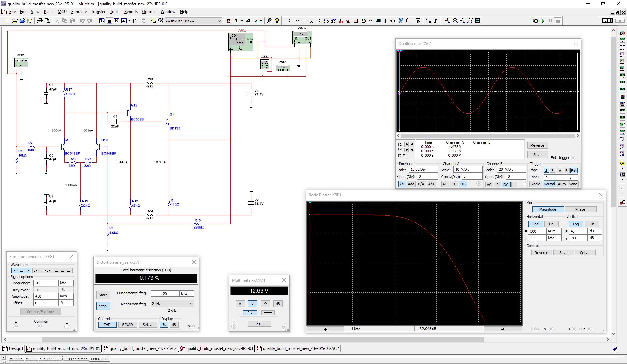Open distortion Fundamental freq. kHz unit selector
627x364 pixels.
click(x=187, y=294)
